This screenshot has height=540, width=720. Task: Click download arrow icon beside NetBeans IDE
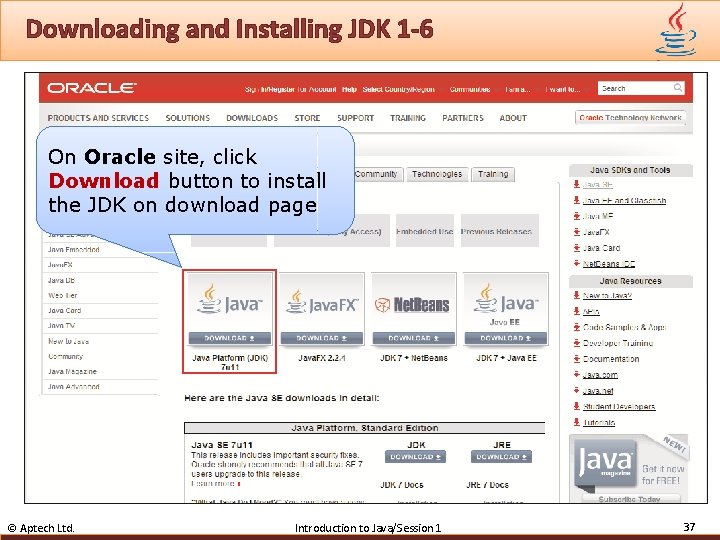click(x=576, y=263)
